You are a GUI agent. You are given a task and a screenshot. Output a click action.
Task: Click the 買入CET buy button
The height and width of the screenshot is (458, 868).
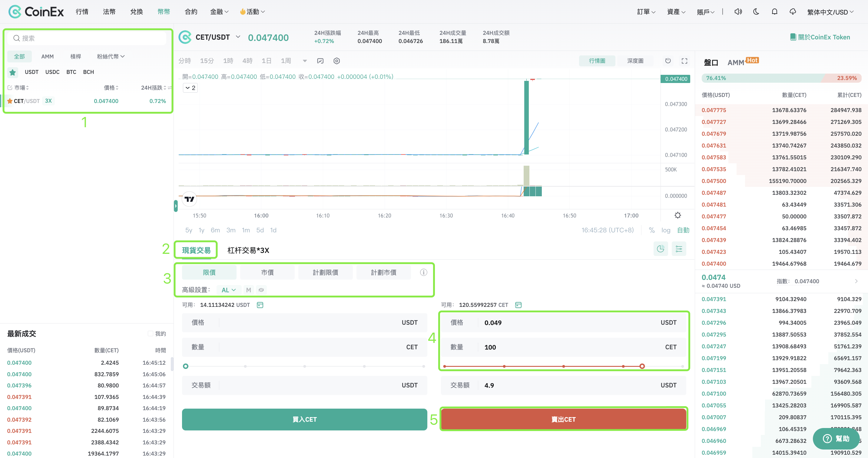[304, 419]
